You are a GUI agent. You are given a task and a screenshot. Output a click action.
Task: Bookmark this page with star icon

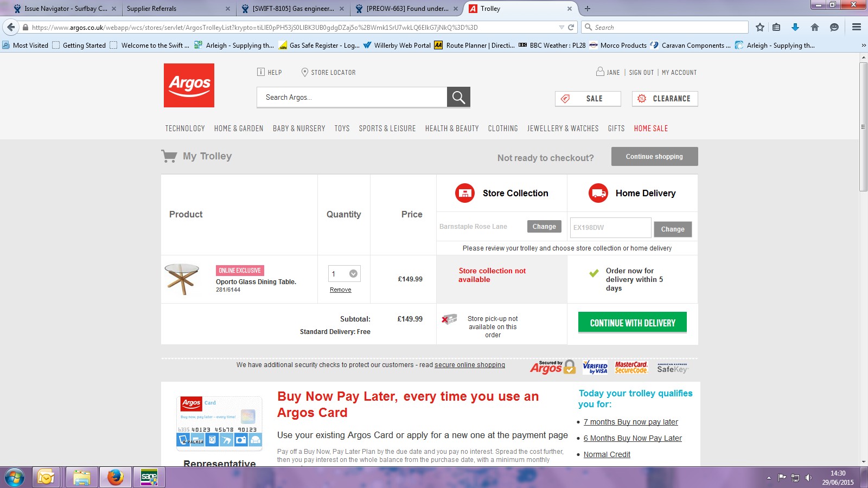coord(760,27)
